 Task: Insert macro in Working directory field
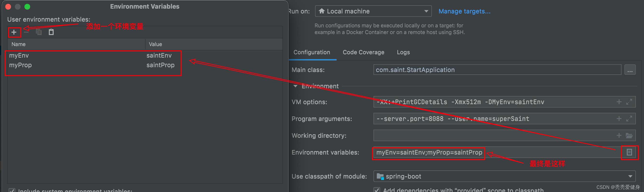click(x=619, y=136)
